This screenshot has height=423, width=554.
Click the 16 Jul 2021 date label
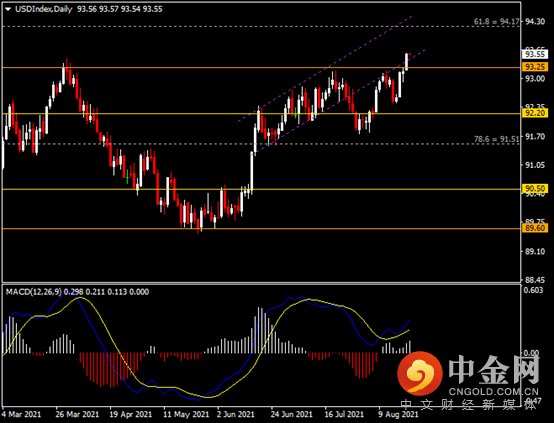click(344, 414)
